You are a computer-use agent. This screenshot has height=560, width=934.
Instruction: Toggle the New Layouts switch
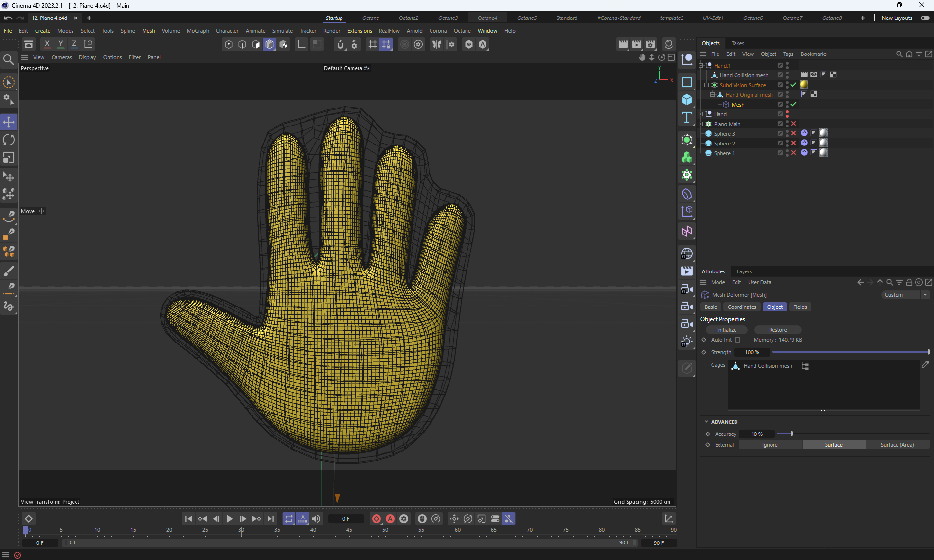[x=925, y=18]
